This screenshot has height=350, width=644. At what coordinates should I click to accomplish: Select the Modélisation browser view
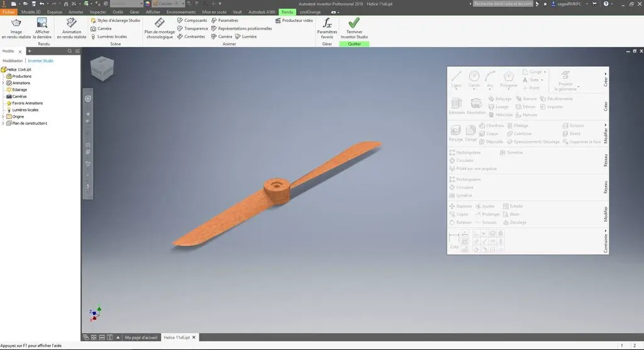click(x=13, y=61)
